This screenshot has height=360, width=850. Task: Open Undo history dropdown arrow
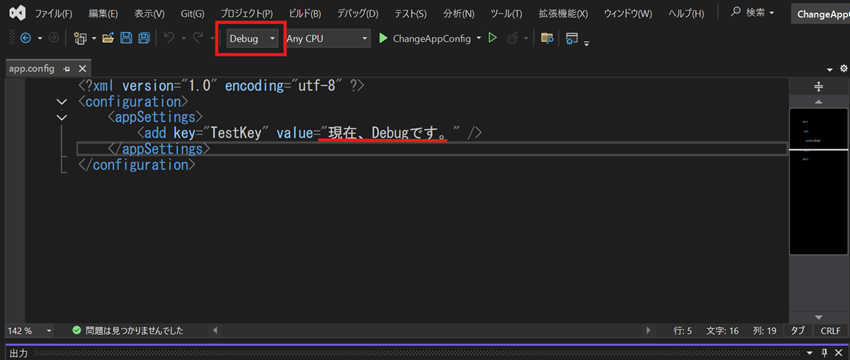coord(183,38)
